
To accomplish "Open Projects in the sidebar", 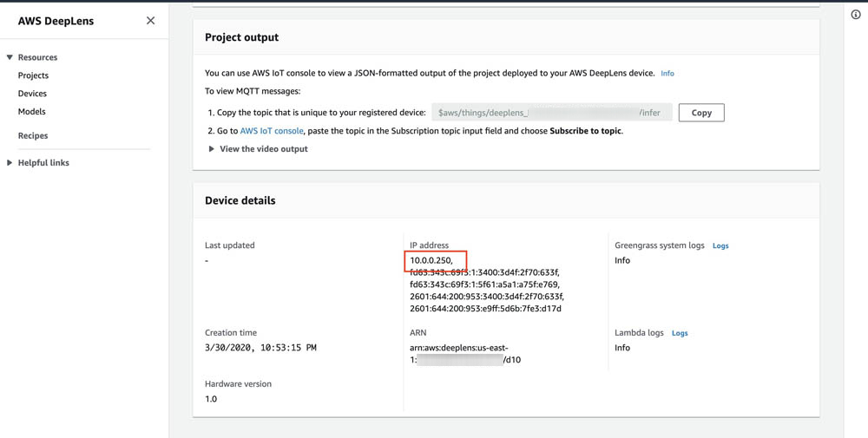I will [33, 75].
